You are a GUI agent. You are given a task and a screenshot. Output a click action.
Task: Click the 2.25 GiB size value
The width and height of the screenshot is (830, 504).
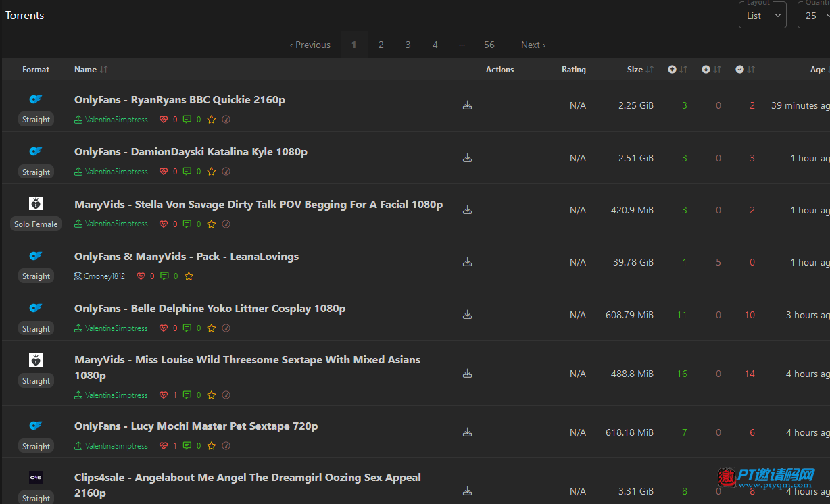point(636,105)
